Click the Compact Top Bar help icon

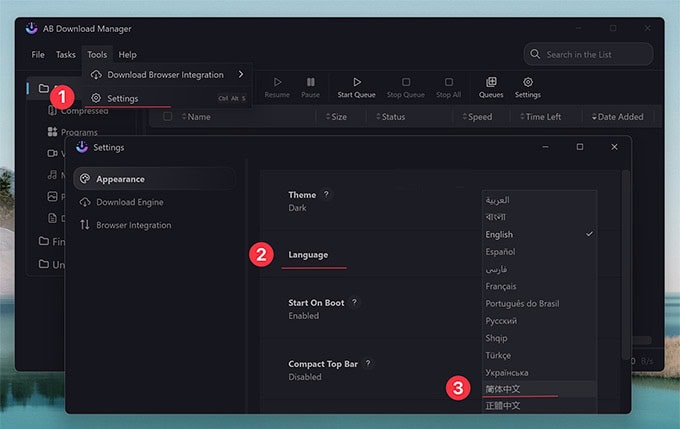point(368,364)
